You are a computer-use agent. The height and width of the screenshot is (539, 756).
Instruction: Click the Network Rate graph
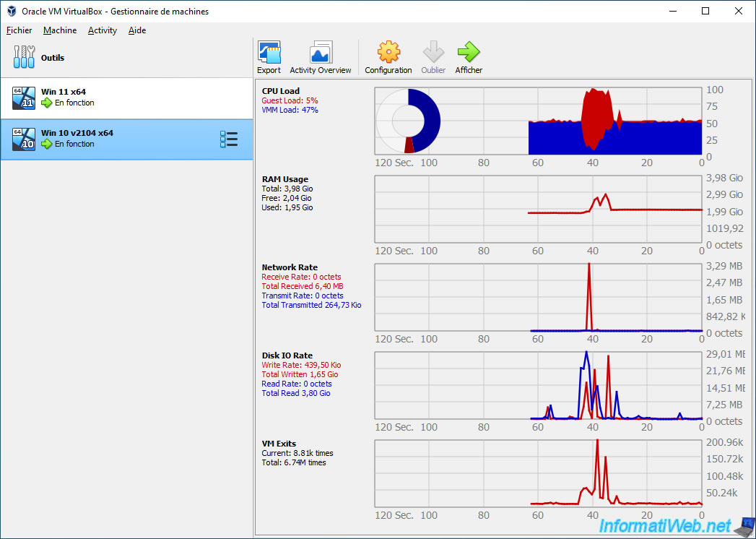(x=538, y=298)
